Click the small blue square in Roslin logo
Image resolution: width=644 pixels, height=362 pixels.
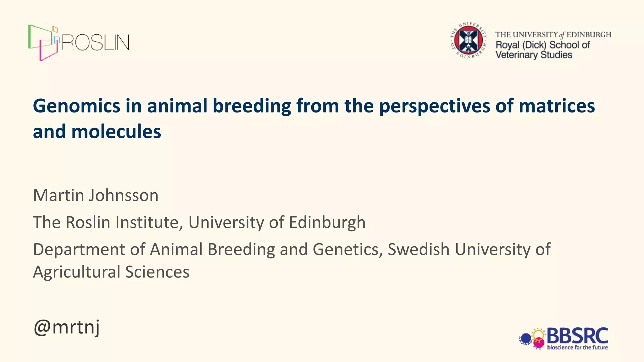pyautogui.click(x=57, y=40)
